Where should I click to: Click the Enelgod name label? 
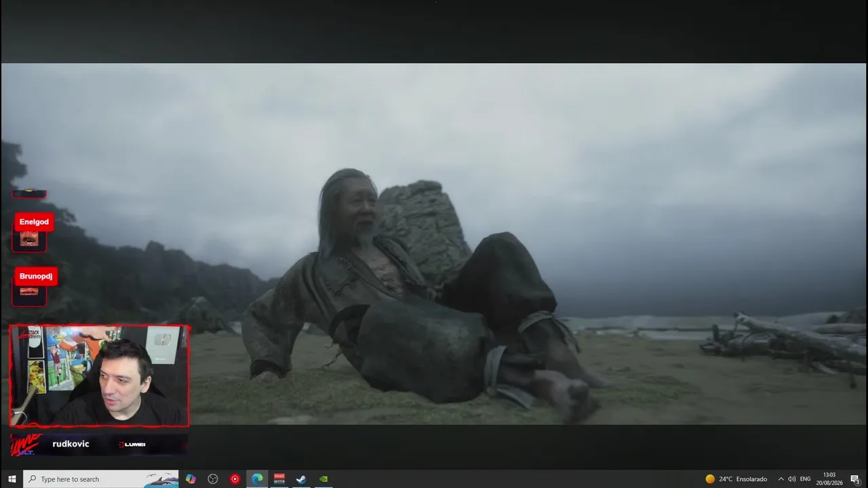(x=34, y=222)
